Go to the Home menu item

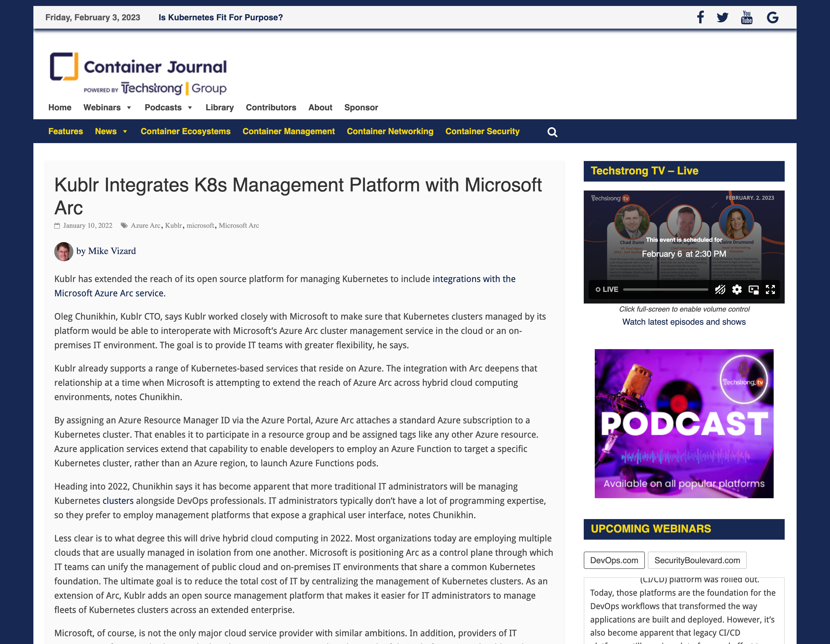click(x=60, y=108)
